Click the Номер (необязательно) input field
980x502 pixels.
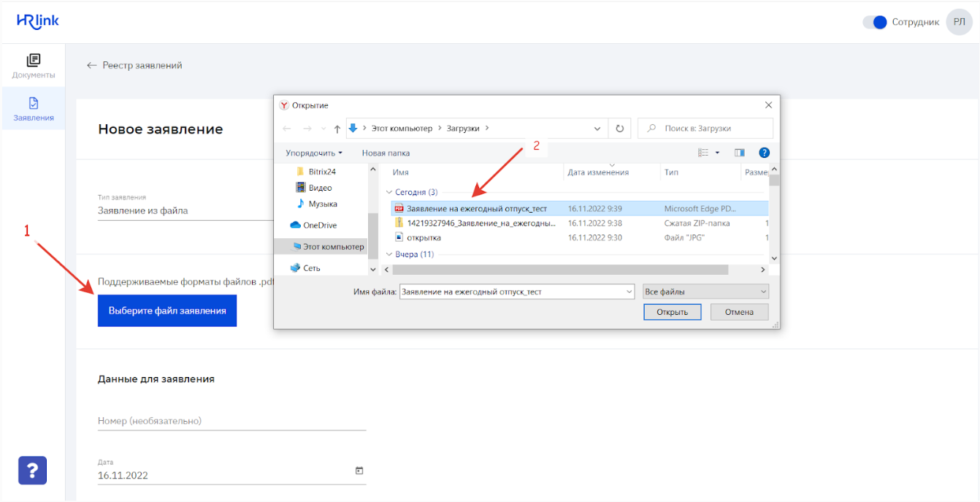pyautogui.click(x=231, y=421)
